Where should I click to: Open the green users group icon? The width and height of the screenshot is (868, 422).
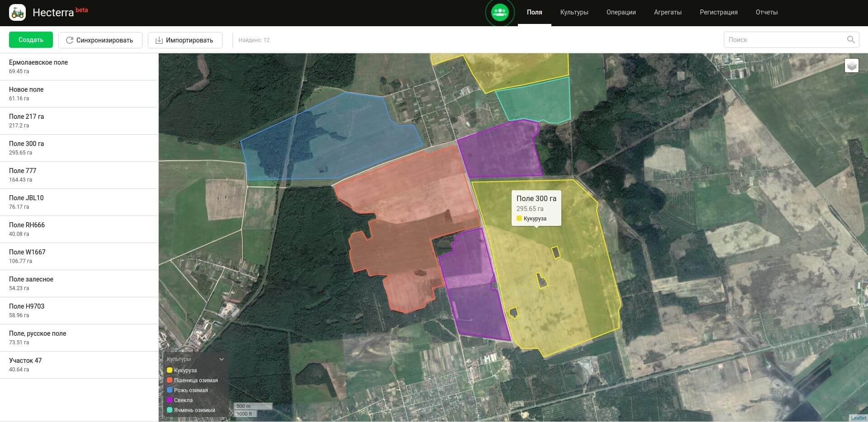tap(499, 12)
